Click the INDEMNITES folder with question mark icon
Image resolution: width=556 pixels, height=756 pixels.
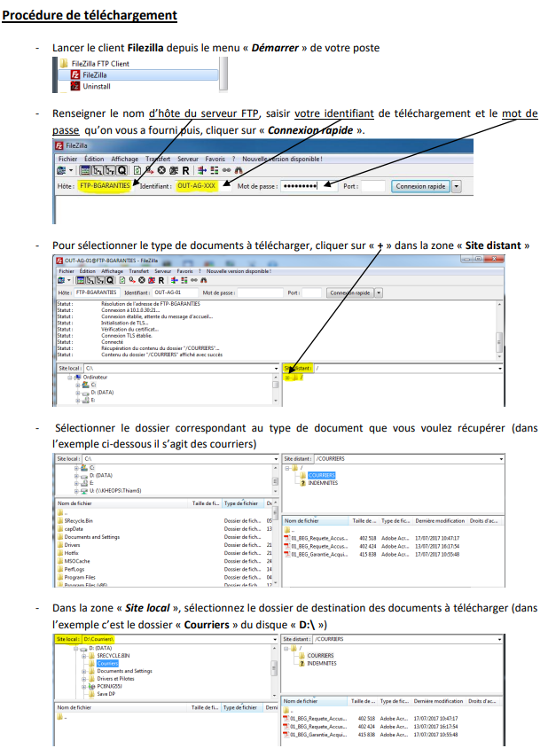[x=302, y=483]
